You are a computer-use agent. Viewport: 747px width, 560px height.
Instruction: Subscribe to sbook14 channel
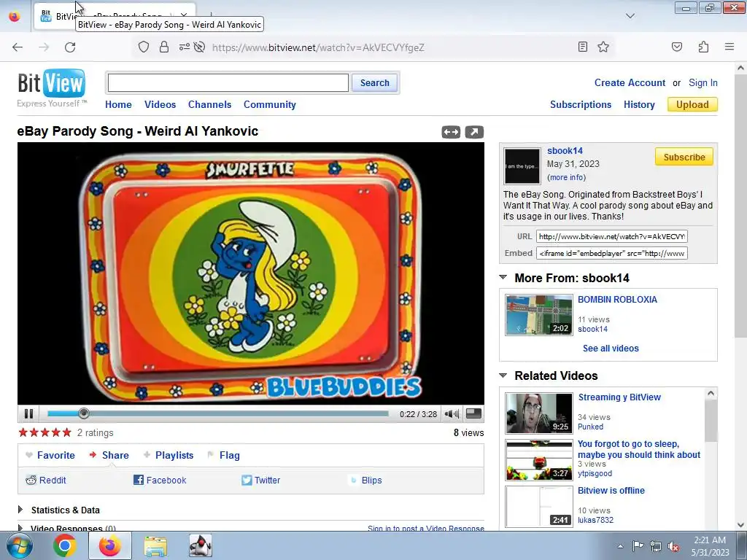(x=684, y=157)
